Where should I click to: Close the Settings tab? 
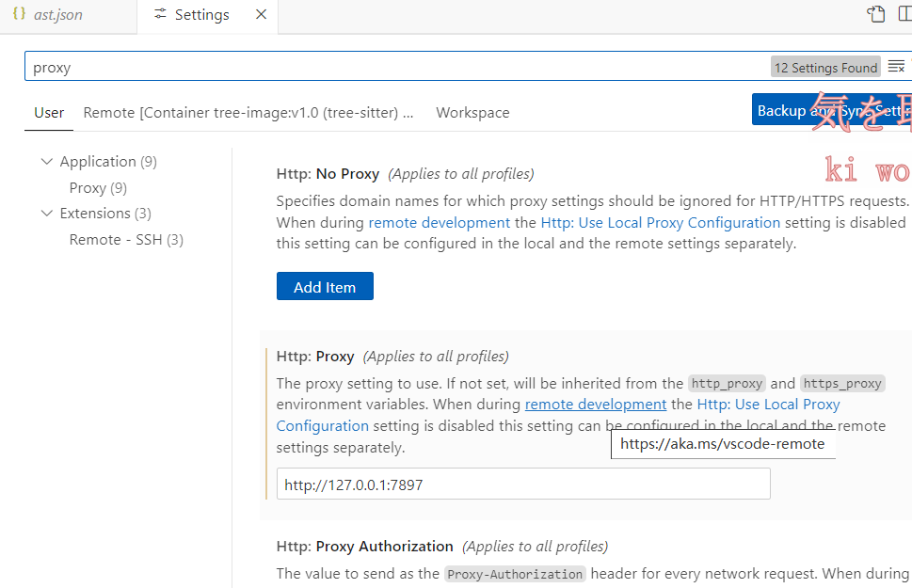[x=261, y=14]
